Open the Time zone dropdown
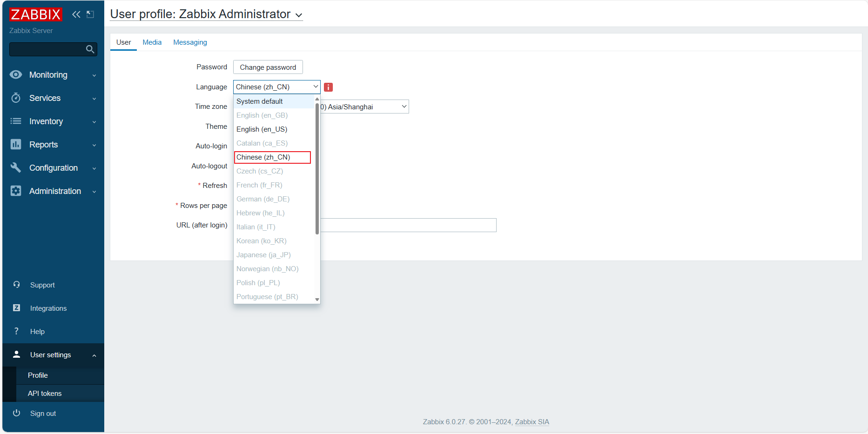Image resolution: width=868 pixels, height=434 pixels. (364, 107)
